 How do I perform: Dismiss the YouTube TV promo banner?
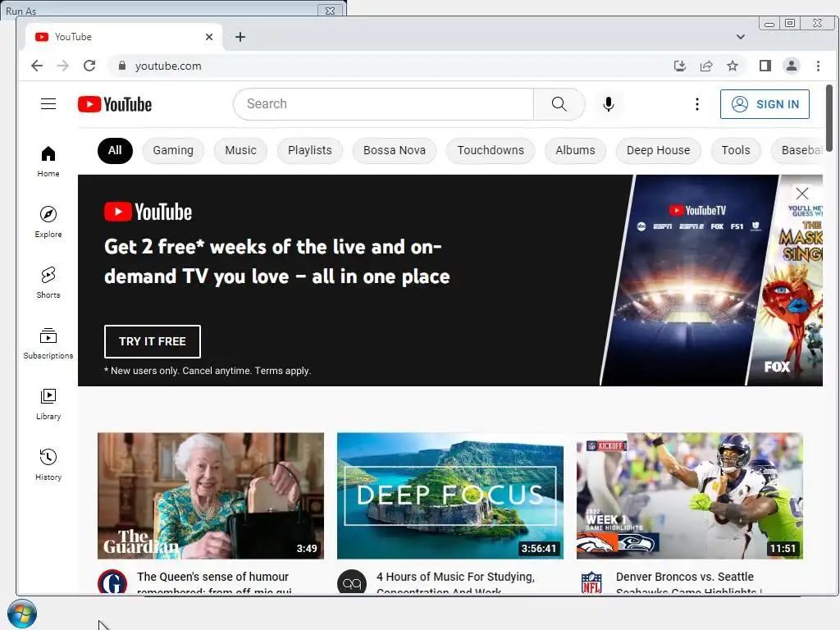pyautogui.click(x=802, y=194)
